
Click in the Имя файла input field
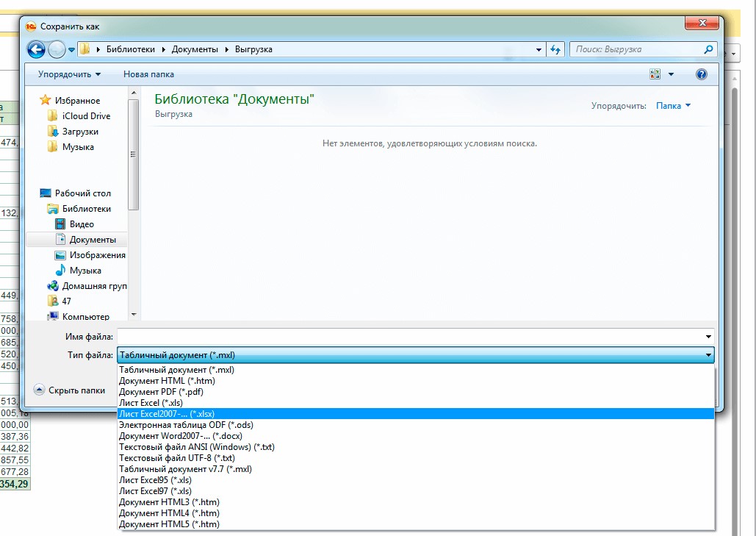[x=411, y=336]
